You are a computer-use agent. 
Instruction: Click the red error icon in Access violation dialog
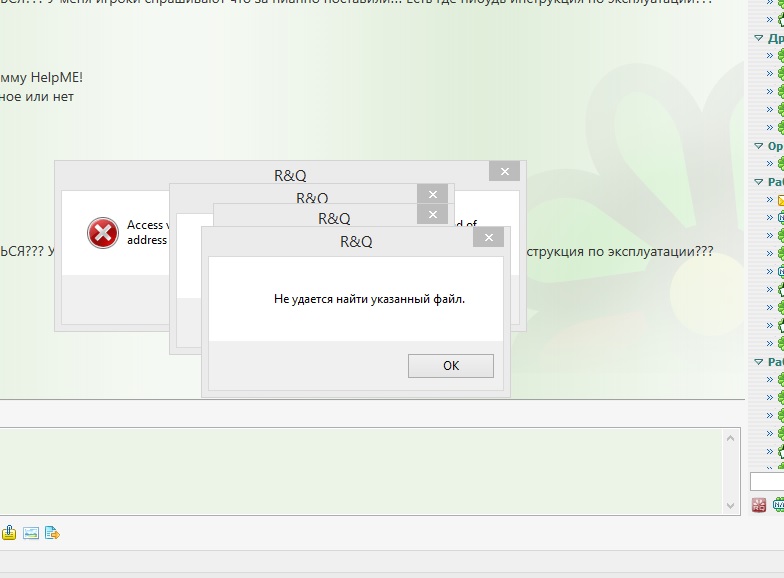pyautogui.click(x=102, y=233)
